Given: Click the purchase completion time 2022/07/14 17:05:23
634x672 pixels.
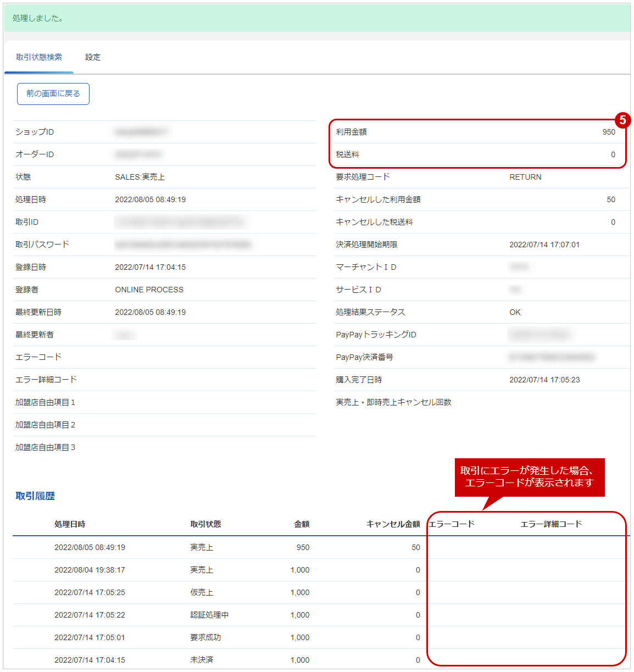Looking at the screenshot, I should point(544,380).
